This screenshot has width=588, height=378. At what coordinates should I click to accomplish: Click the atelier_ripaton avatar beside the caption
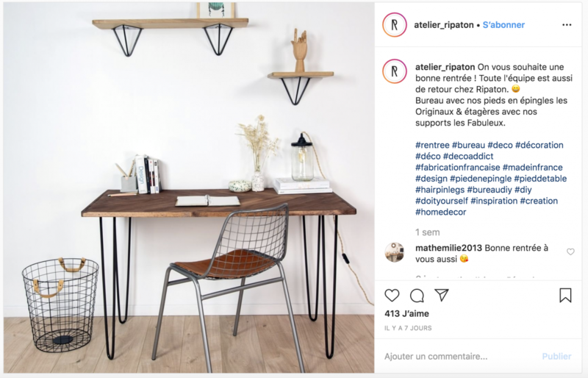[x=395, y=71]
